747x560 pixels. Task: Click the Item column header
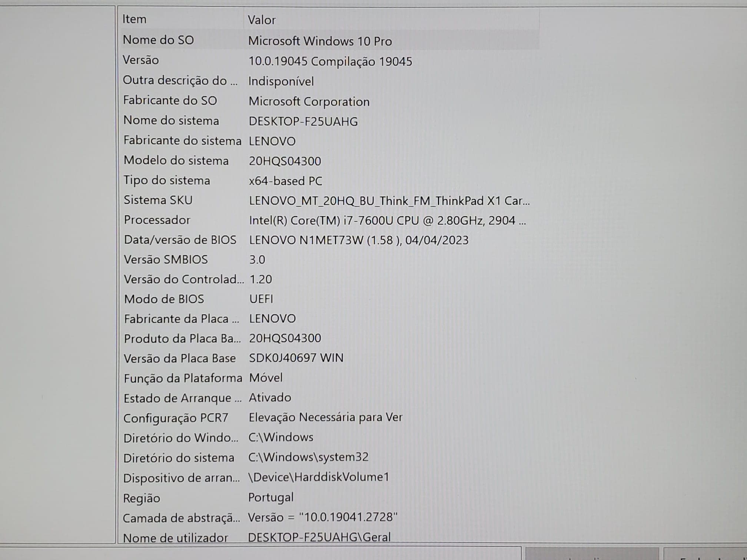pos(182,19)
